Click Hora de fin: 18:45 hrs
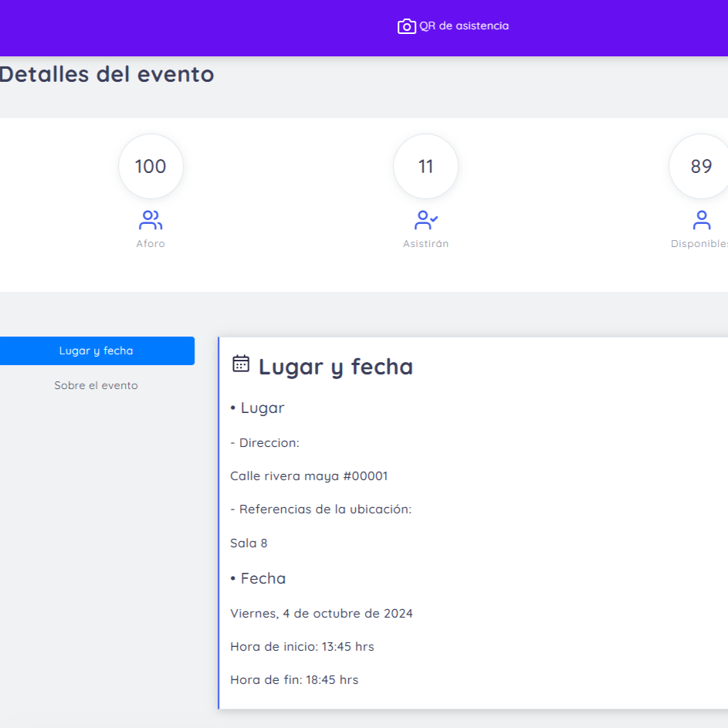 click(294, 680)
